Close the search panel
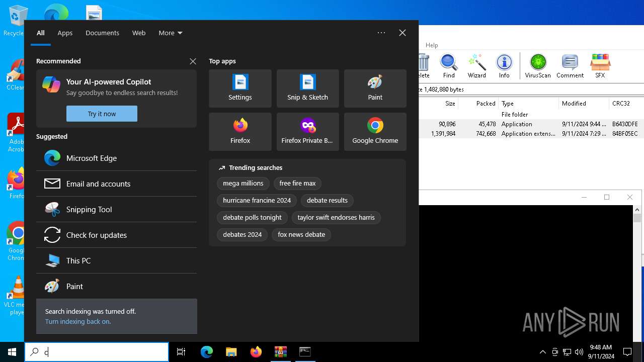This screenshot has width=644, height=362. (x=402, y=33)
